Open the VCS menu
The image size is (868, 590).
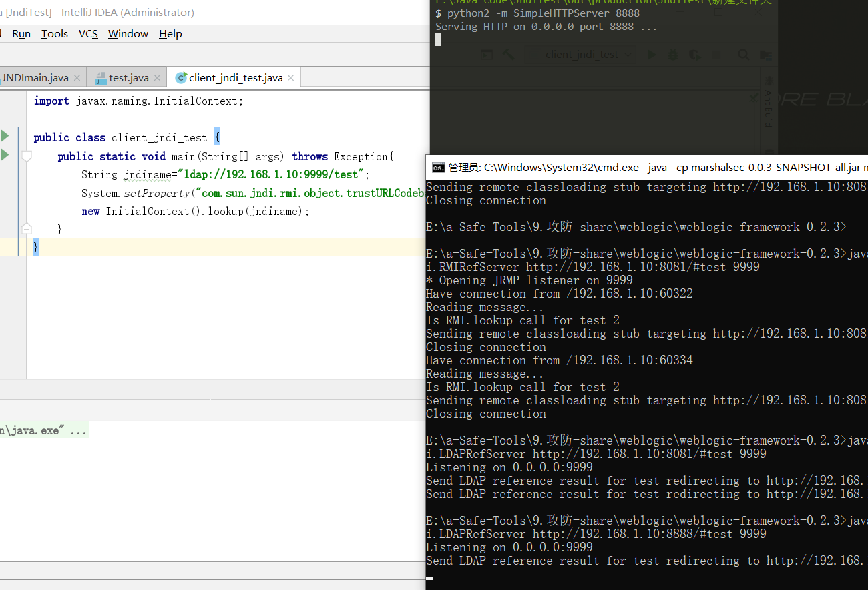[88, 34]
